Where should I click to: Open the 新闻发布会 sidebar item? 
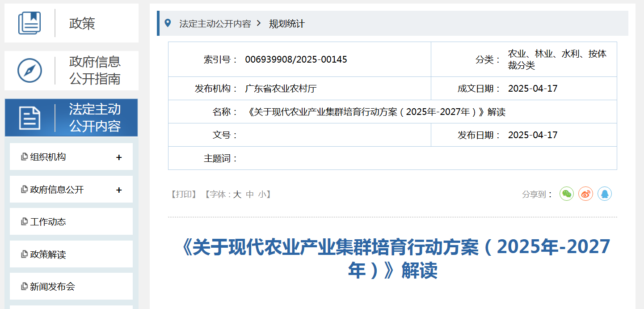pyautogui.click(x=52, y=287)
